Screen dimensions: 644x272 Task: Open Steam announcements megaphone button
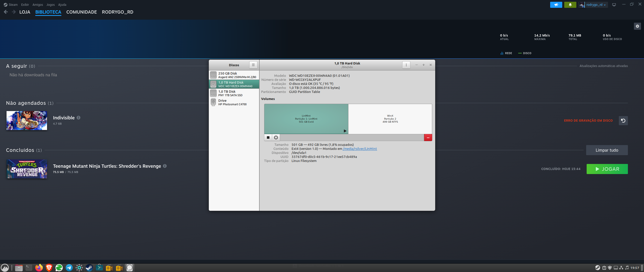(x=556, y=5)
